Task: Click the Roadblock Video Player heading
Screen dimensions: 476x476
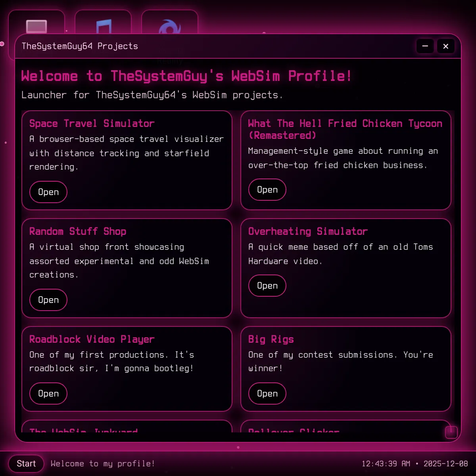Action: click(92, 340)
